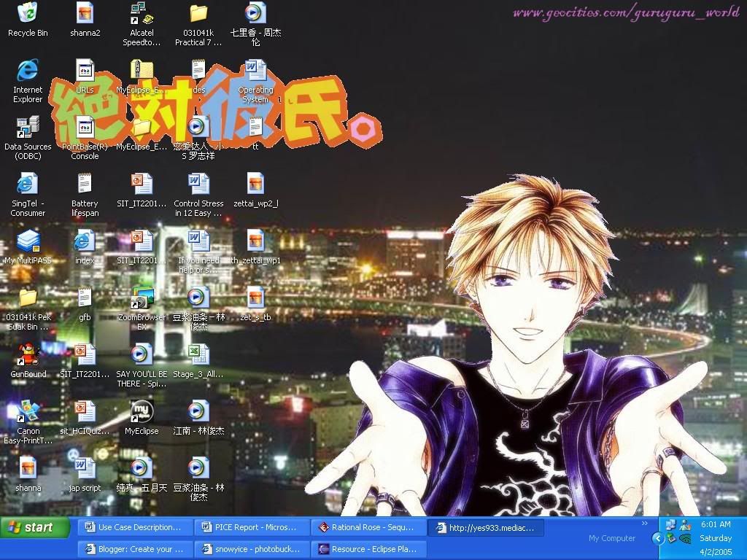The width and height of the screenshot is (747, 560).
Task: Select the Canon Easy-PrintToolBox shortcut
Action: tap(28, 413)
